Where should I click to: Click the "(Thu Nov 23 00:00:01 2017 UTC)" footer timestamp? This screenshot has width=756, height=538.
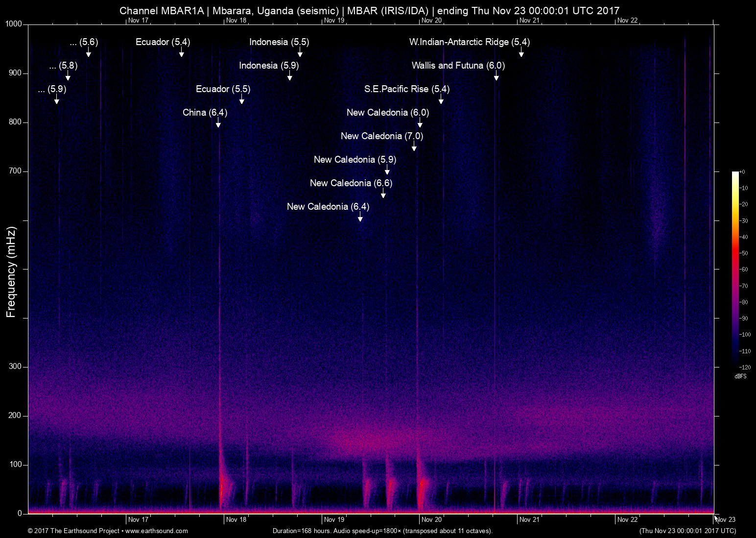687,531
